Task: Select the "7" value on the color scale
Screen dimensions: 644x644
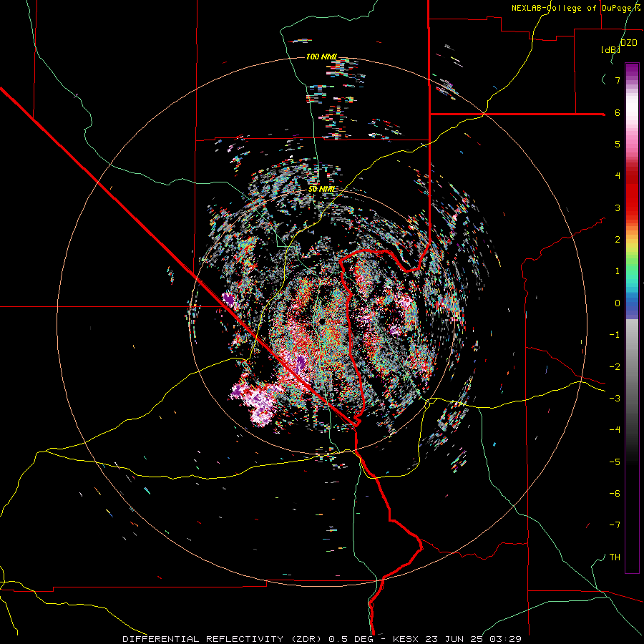Action: tap(618, 80)
